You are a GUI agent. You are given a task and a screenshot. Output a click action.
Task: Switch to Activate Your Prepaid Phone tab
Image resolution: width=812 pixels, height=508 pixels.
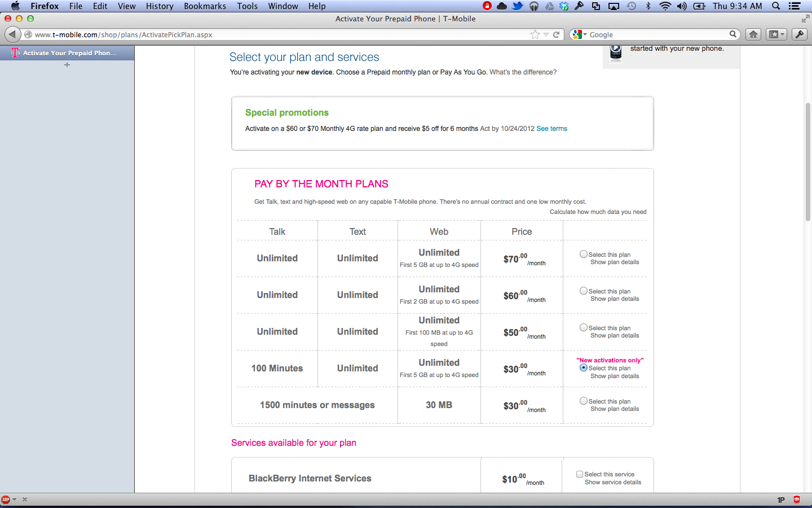67,53
